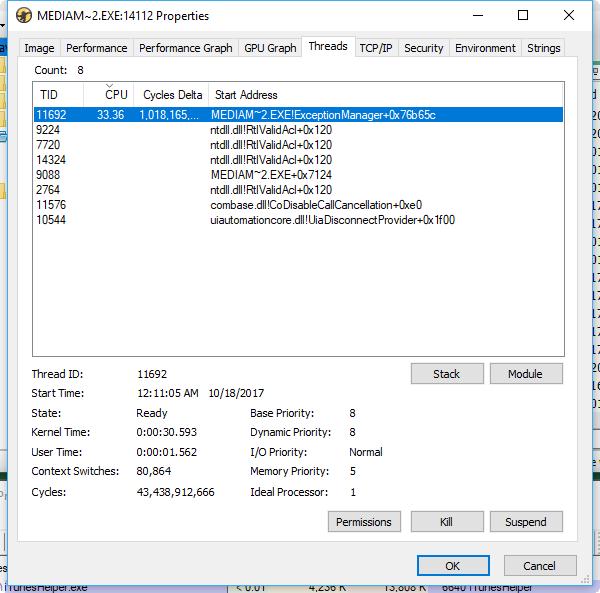Open the Strings tab
The image size is (600, 593).
point(543,48)
